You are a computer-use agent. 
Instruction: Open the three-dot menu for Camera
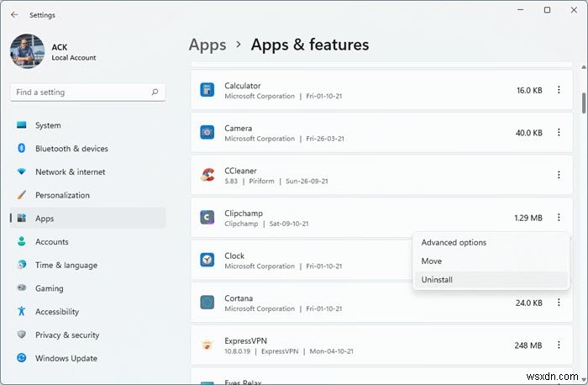click(559, 133)
